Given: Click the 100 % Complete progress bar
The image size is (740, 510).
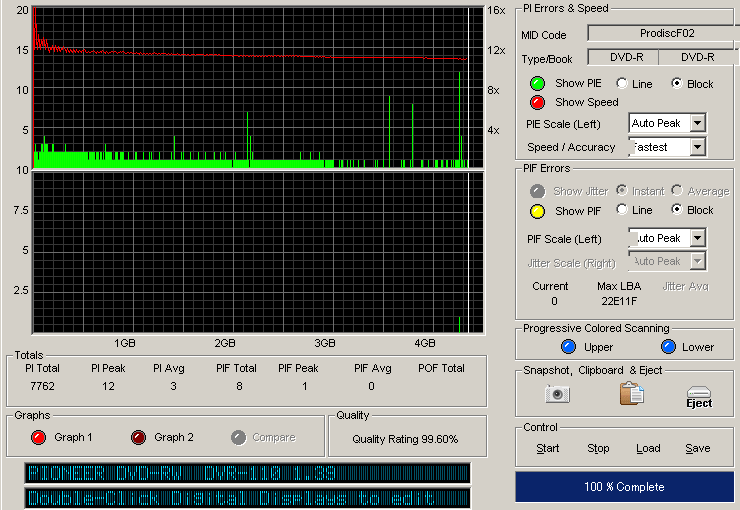Looking at the screenshot, I should [x=624, y=486].
